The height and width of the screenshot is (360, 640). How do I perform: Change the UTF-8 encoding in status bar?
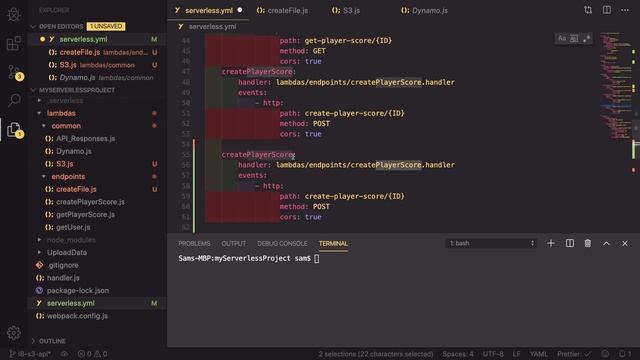click(x=493, y=354)
